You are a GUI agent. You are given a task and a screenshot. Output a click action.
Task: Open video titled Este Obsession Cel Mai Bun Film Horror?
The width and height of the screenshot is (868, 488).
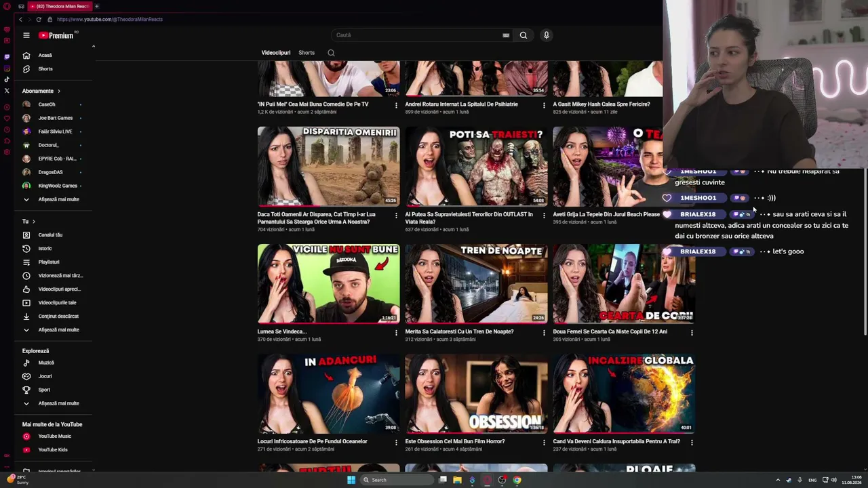click(455, 441)
